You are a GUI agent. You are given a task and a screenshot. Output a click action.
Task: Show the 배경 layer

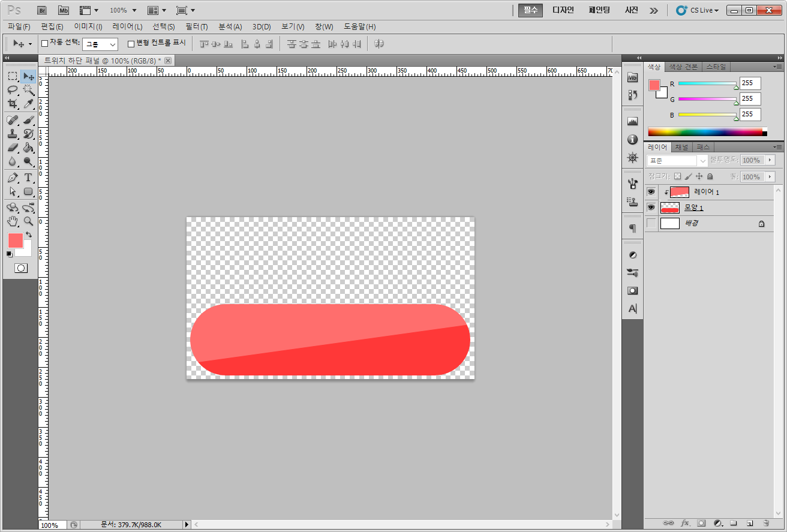point(651,224)
